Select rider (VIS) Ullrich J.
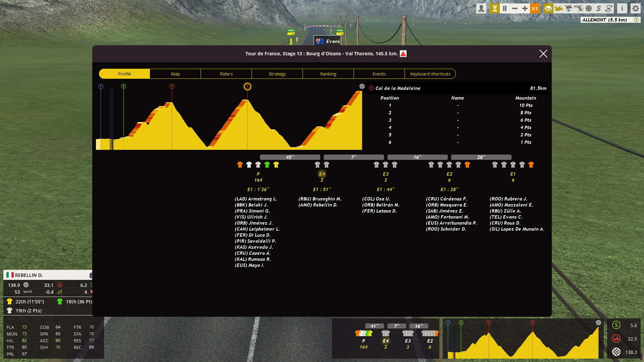The image size is (644, 362). (251, 217)
